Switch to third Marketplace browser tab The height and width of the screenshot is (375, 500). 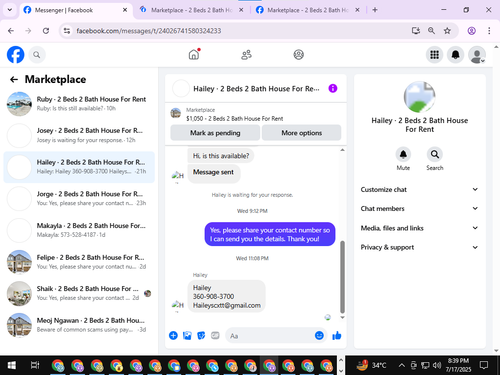pyautogui.click(x=307, y=10)
